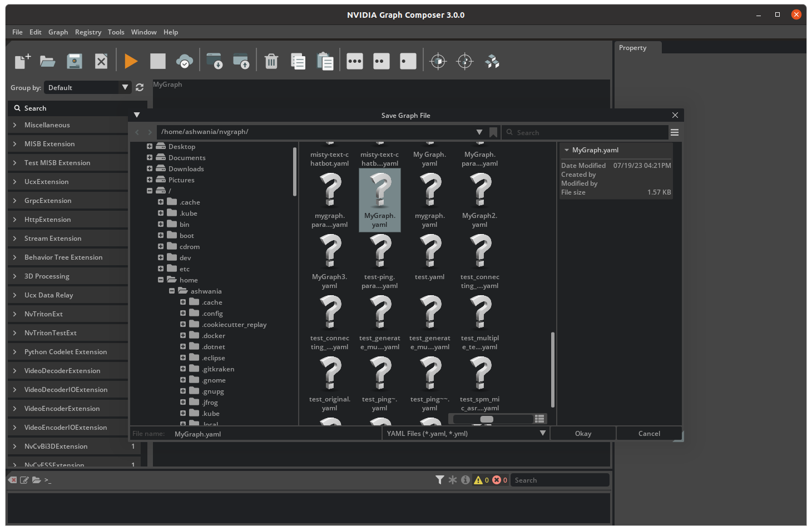Collapse the ashwania folder tree node
Viewport: 812px width, 531px height.
tap(172, 291)
